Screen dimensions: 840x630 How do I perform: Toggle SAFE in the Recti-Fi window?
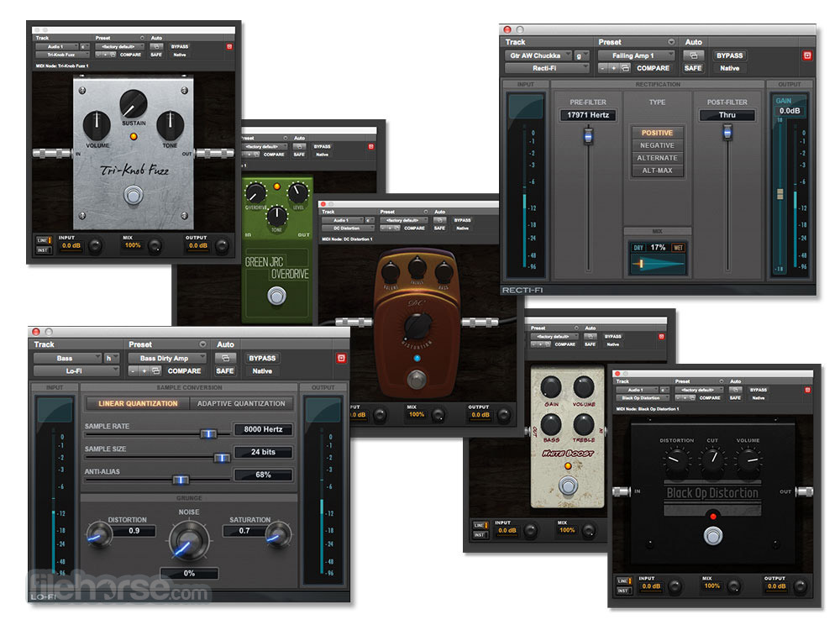point(693,69)
